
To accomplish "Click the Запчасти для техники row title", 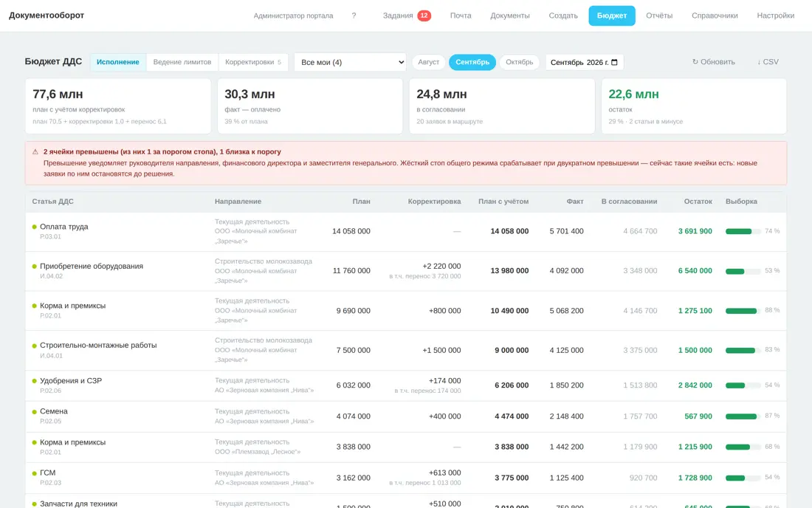I will (79, 504).
